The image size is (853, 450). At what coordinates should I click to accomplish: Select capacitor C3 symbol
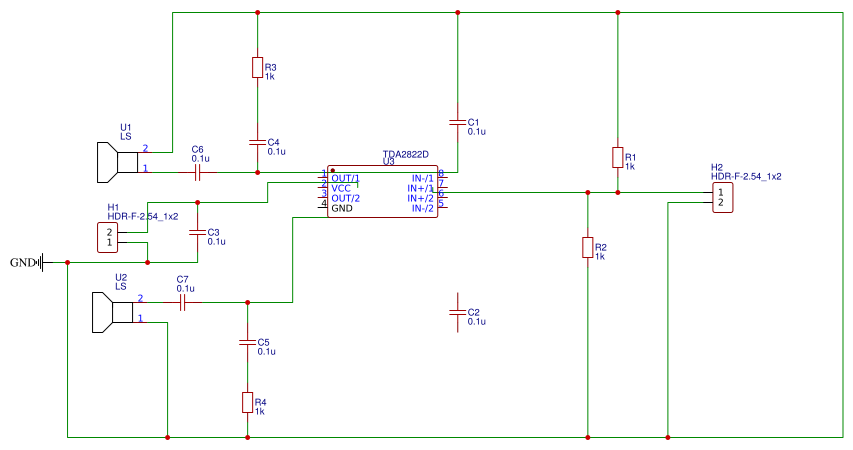(197, 232)
